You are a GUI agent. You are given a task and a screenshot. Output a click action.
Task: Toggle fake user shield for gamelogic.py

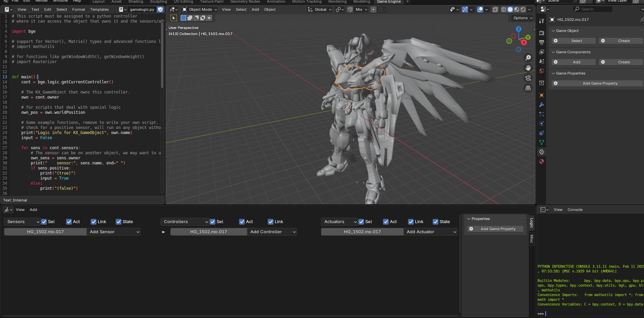(160, 9)
